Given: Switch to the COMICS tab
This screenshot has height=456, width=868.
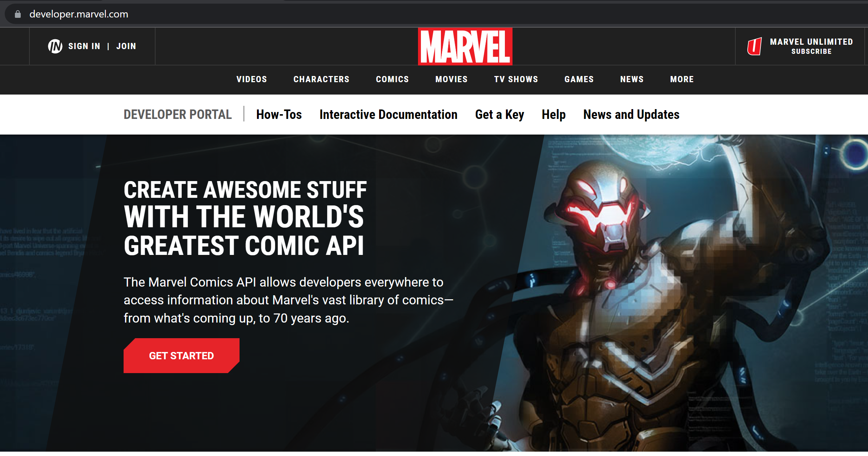Looking at the screenshot, I should pos(392,79).
